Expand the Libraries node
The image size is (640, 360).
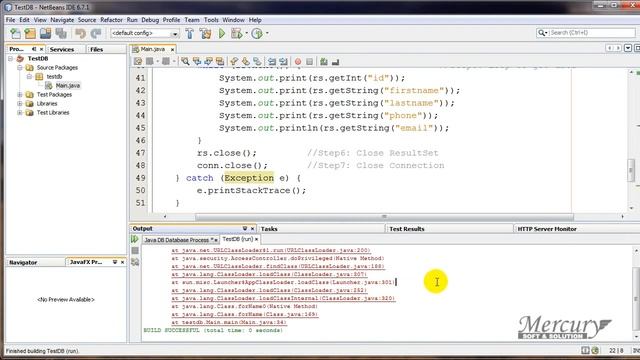point(20,103)
